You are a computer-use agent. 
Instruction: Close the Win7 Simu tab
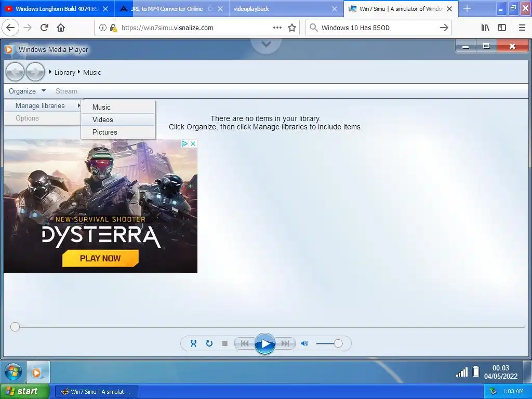[x=449, y=9]
